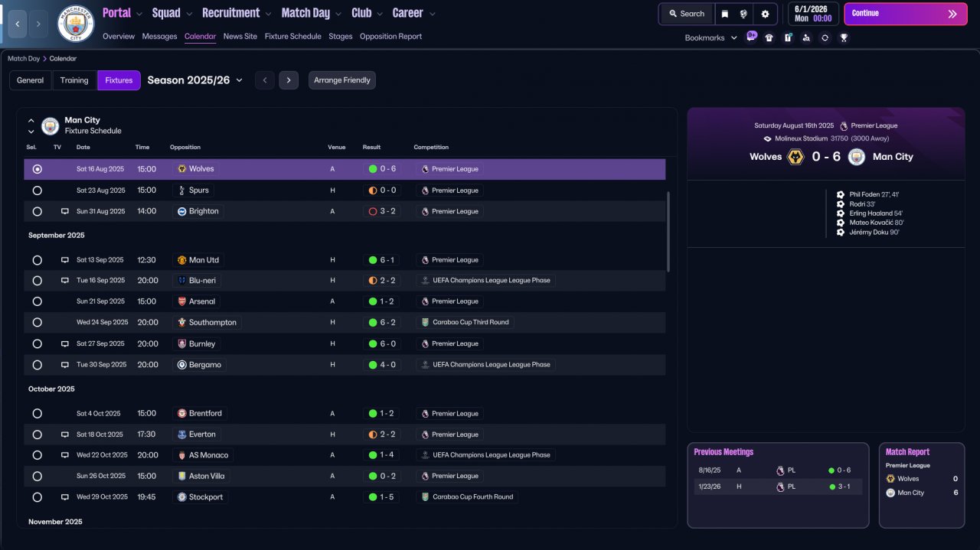Screen dimensions: 980x550
Task: Click the TV icon on Bergamo row
Action: [x=65, y=365]
